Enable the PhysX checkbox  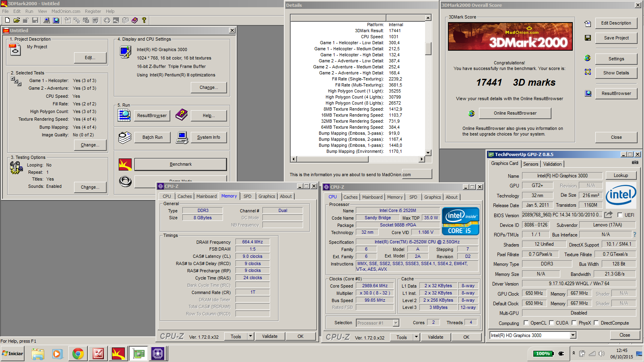click(574, 323)
